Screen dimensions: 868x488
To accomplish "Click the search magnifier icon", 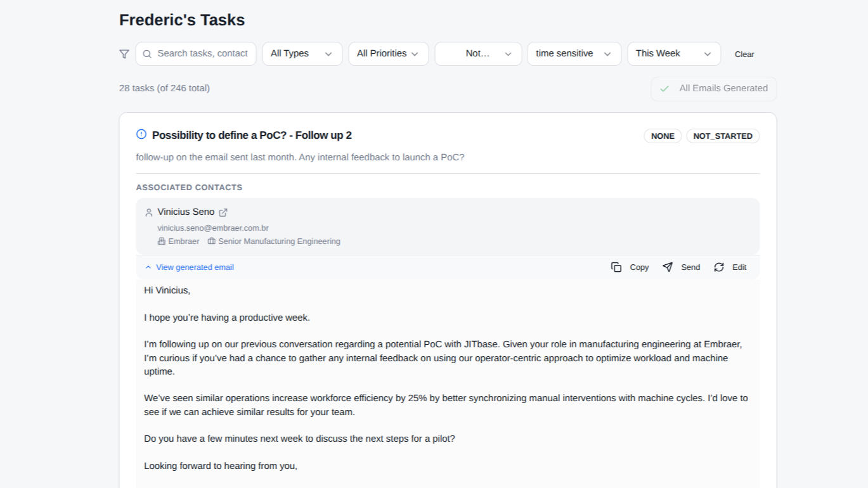I will pos(147,54).
